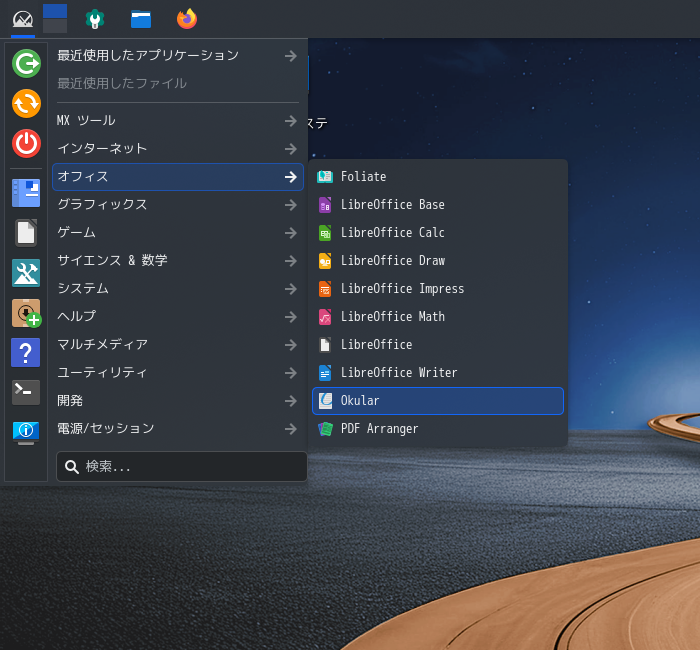Open the ユーティリティ category
The width and height of the screenshot is (700, 650).
point(178,373)
